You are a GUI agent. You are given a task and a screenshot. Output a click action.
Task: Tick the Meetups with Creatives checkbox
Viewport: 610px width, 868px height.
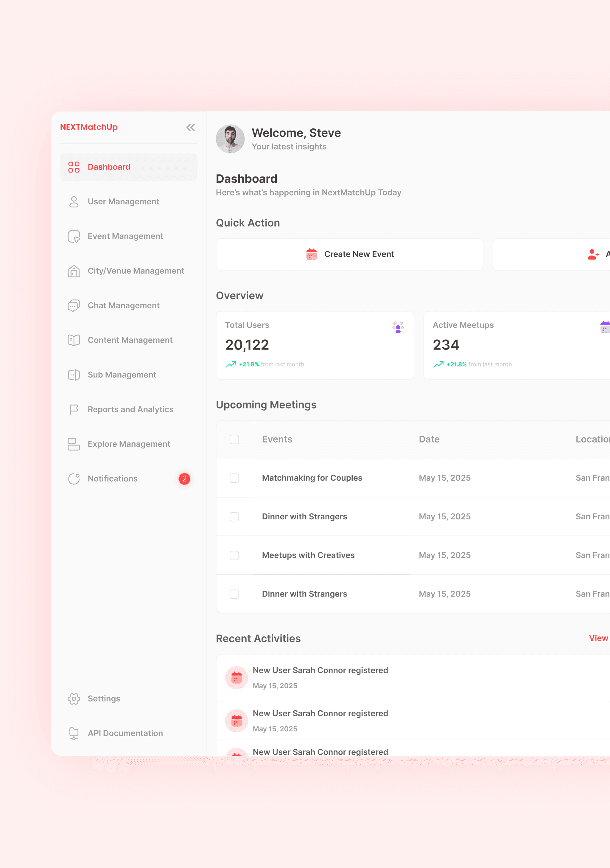234,555
